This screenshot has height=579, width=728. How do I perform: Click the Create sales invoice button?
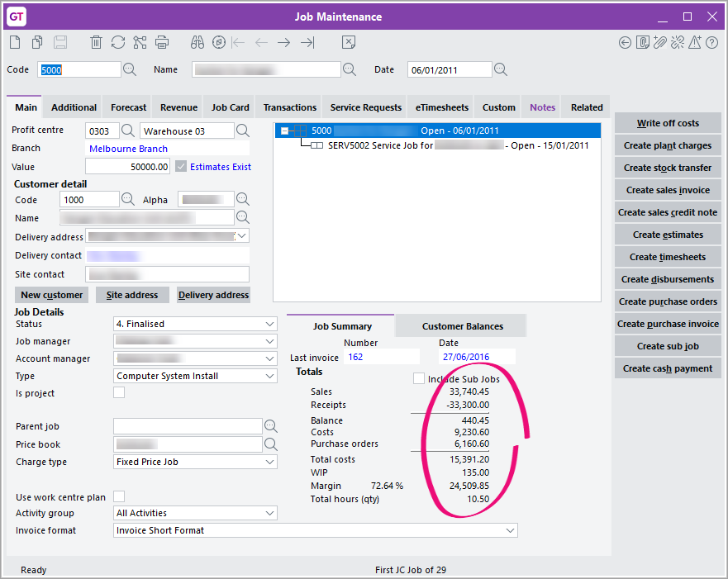pyautogui.click(x=668, y=190)
